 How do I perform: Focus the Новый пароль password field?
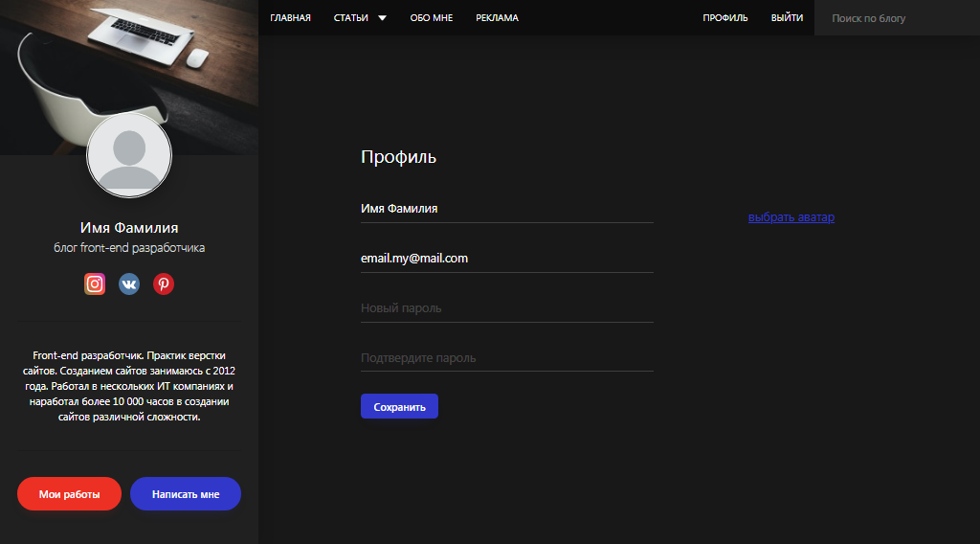point(507,308)
